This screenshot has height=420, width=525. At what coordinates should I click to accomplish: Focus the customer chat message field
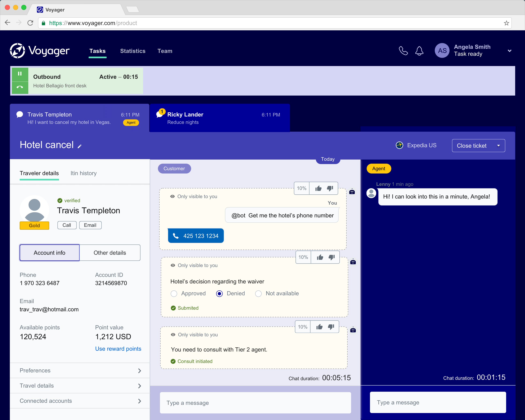(255, 403)
